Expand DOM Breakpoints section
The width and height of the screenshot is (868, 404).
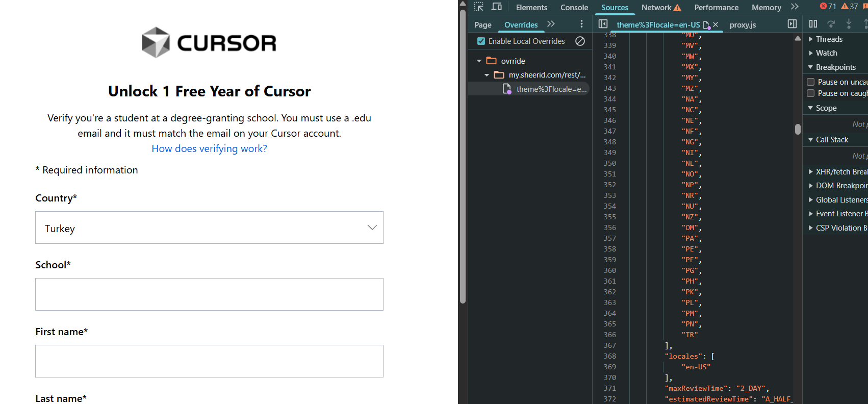click(811, 186)
